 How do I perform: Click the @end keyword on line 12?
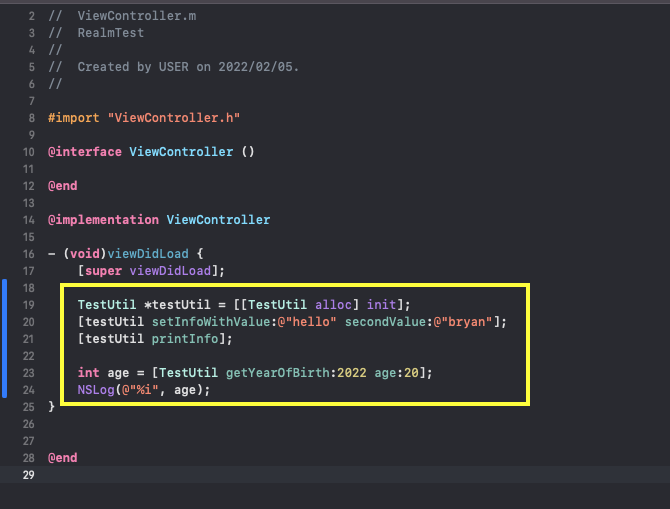coord(62,186)
